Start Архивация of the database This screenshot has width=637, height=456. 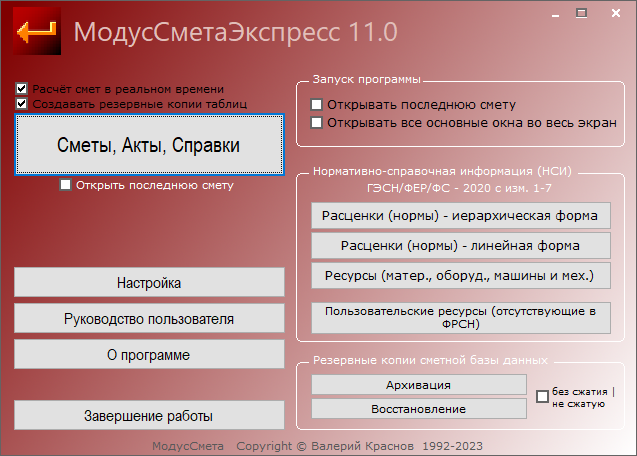click(x=419, y=385)
